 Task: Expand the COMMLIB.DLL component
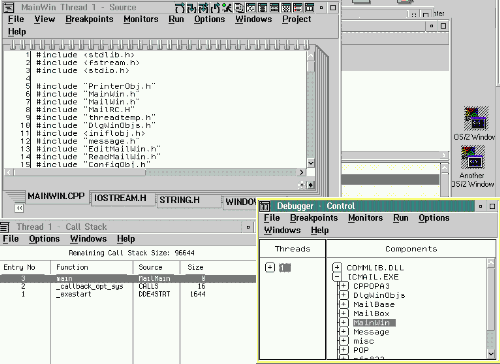337,267
